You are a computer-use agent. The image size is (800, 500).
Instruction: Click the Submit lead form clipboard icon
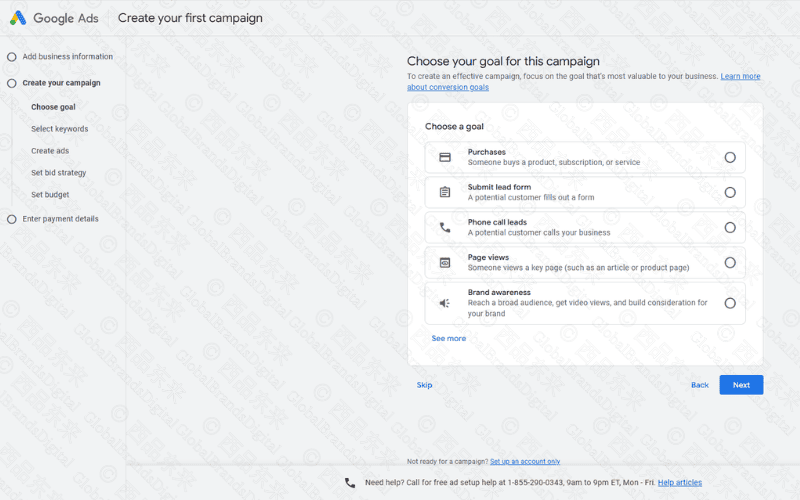pyautogui.click(x=445, y=192)
